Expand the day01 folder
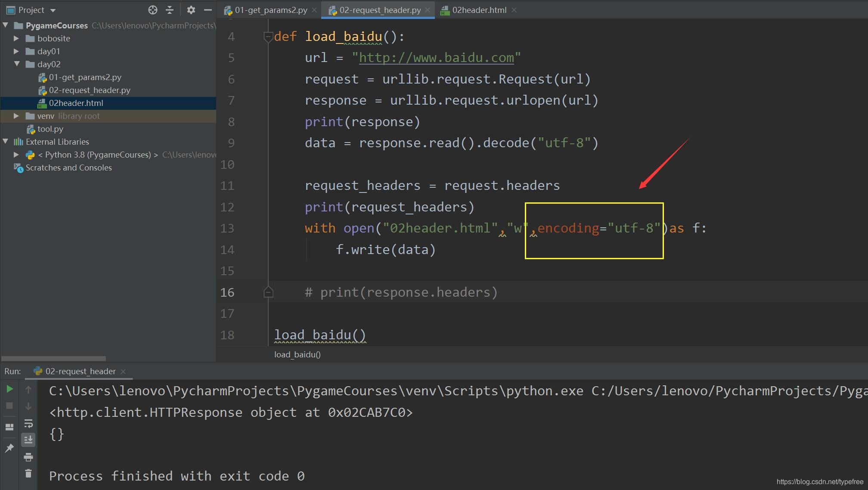 pos(16,51)
